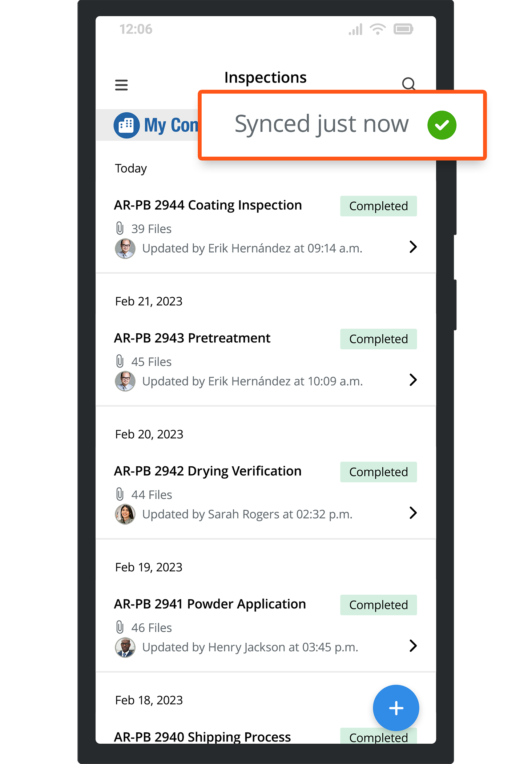Tap Completed badge on AR-PB 2943 Pretreatment
The width and height of the screenshot is (532, 764).
[378, 339]
